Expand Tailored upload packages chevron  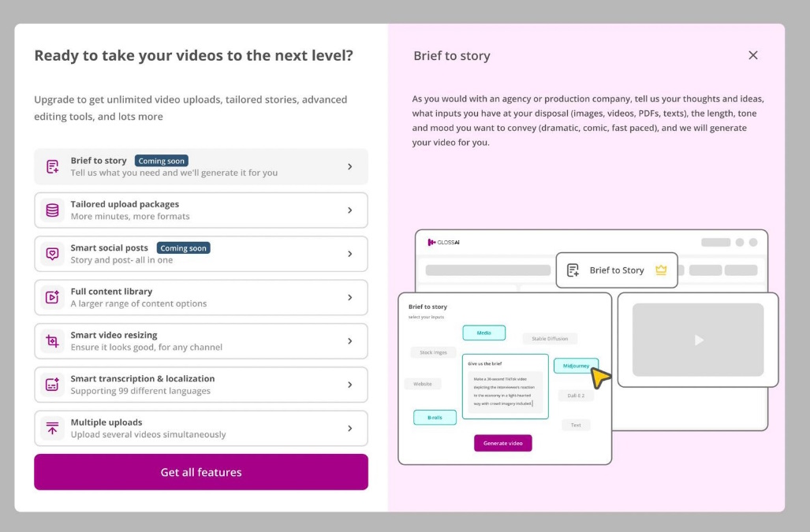(x=350, y=210)
